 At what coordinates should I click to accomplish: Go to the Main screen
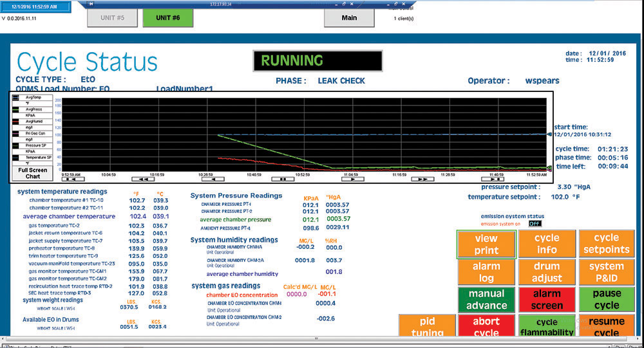349,18
